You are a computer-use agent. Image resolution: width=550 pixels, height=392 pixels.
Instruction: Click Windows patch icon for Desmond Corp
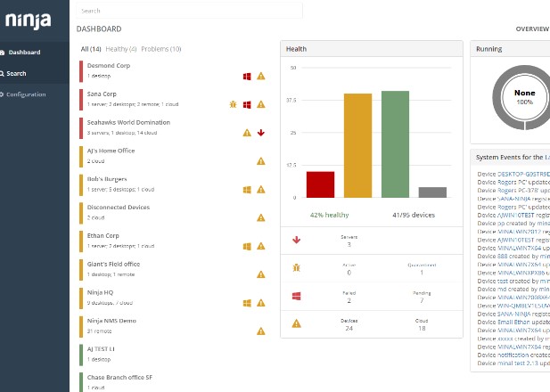(247, 77)
